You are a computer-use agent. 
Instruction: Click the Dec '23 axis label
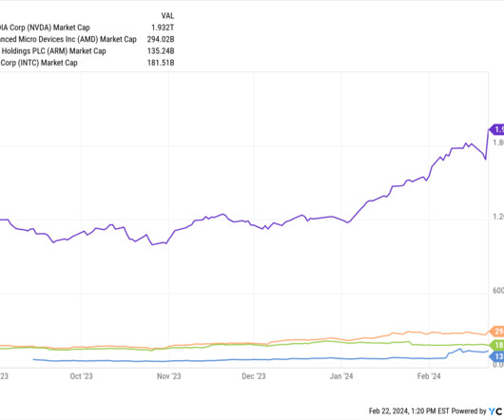click(254, 376)
